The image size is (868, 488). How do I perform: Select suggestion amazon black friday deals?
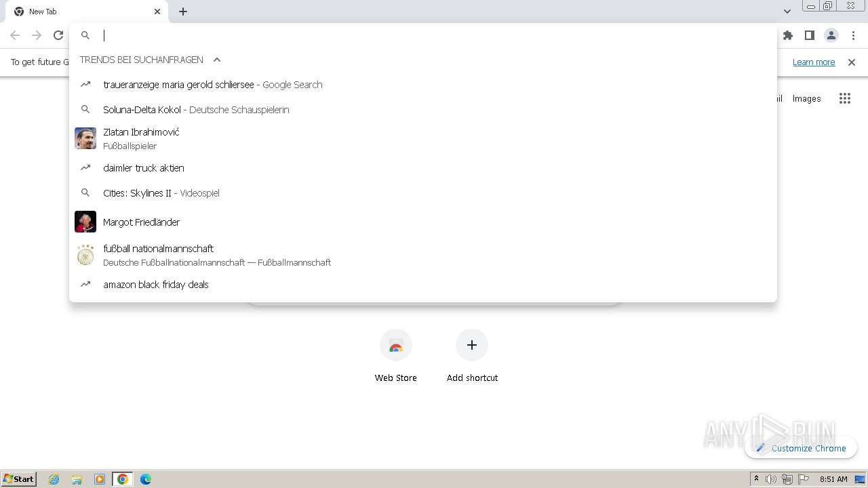(423, 285)
